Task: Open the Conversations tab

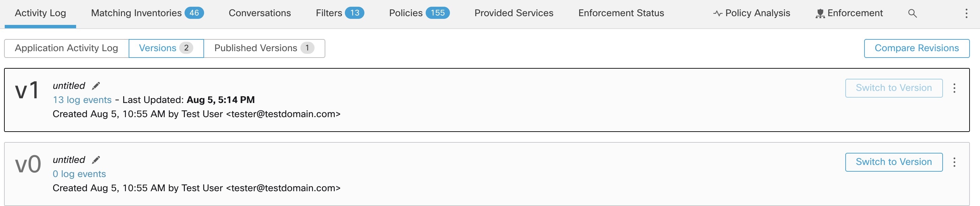Action: tap(259, 13)
